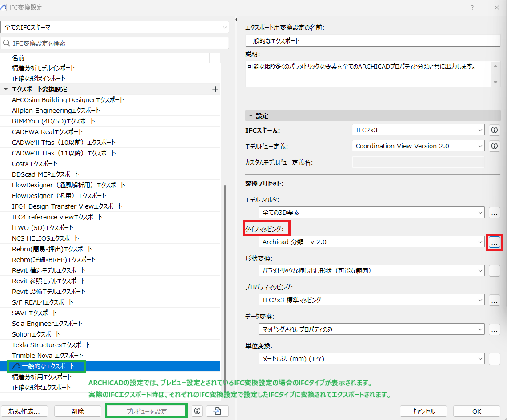Open the Coordination View Version 2.0 dropdown
Image resolution: width=507 pixels, height=420 pixels.
pyautogui.click(x=418, y=146)
